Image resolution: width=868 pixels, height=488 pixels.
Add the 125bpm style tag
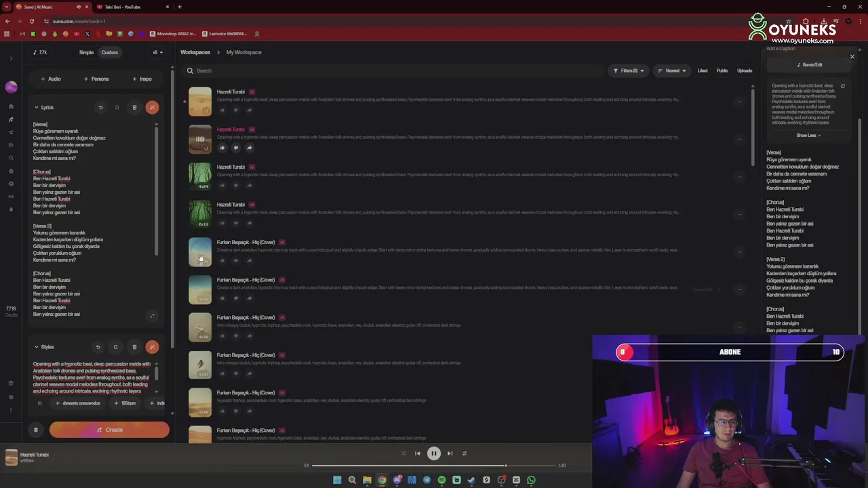[x=125, y=403]
